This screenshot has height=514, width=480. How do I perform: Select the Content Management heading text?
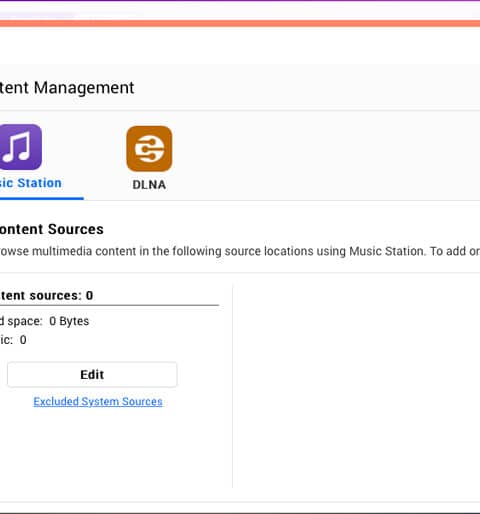tap(67, 88)
